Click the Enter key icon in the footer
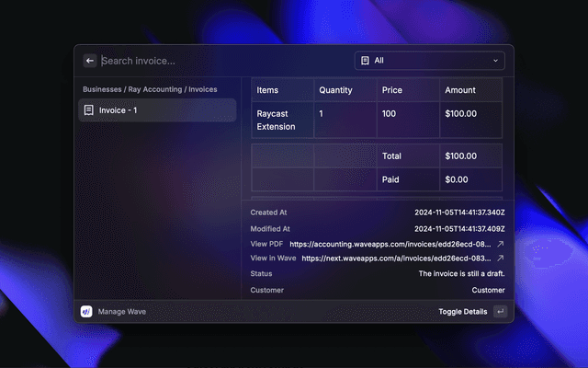Image resolution: width=588 pixels, height=368 pixels. (x=500, y=312)
